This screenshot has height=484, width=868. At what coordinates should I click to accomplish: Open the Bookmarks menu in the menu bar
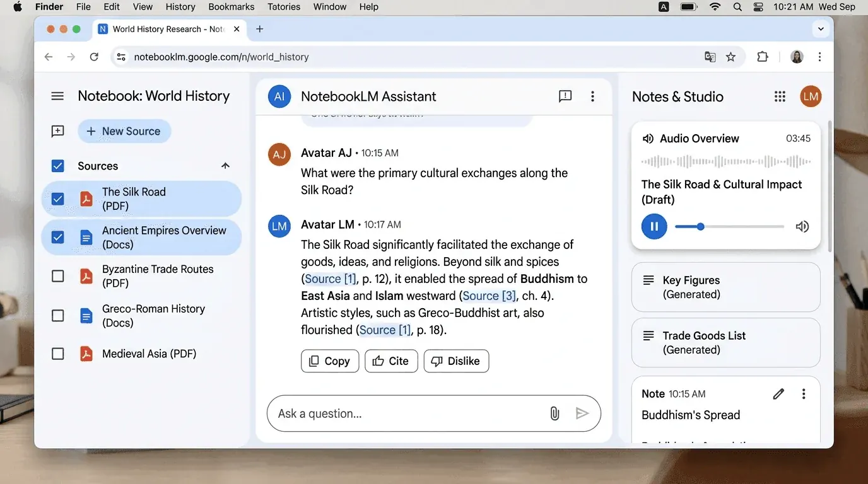232,7
